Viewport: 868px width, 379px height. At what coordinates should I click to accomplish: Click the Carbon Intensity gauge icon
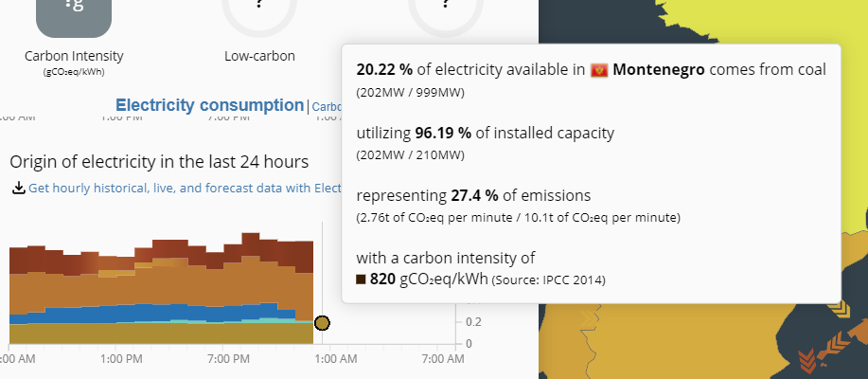pos(74,17)
